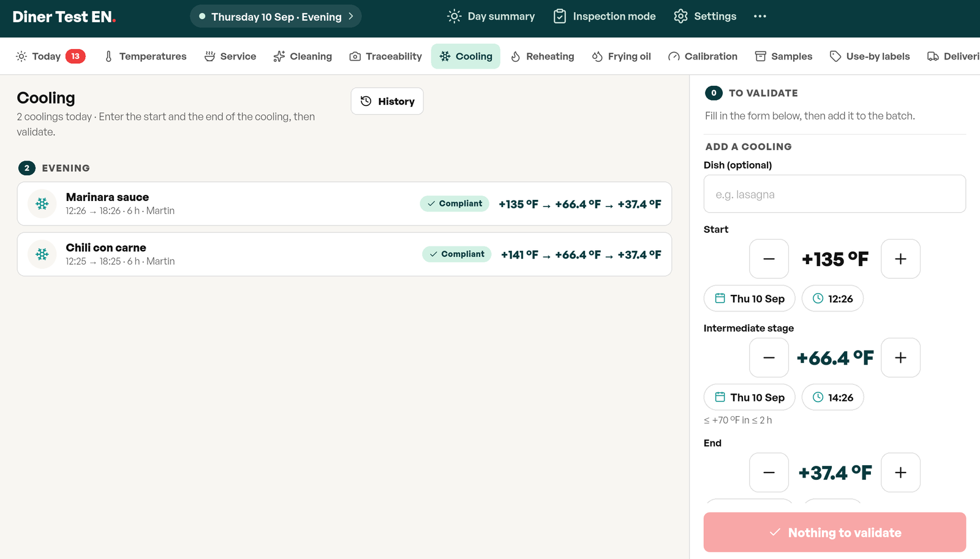980x559 pixels.
Task: Open the Service tab
Action: [230, 56]
